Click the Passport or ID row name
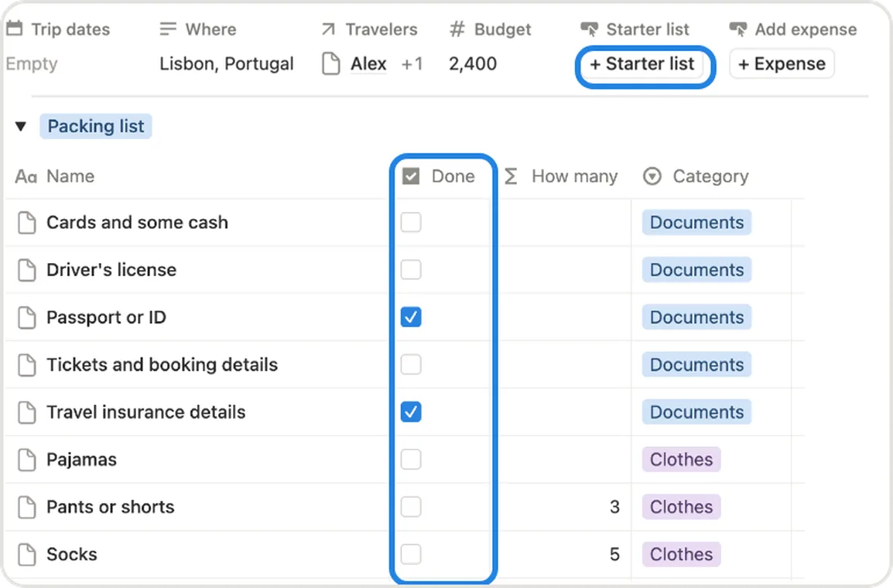Screen dimensions: 893x588 106,317
